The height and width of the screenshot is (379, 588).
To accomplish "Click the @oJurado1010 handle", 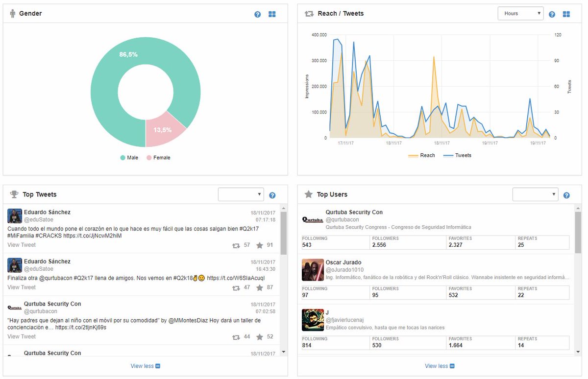I will tap(344, 270).
